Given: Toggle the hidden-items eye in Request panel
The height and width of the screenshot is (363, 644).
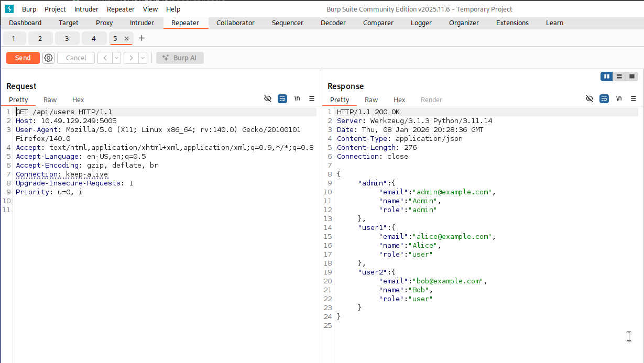Looking at the screenshot, I should click(x=268, y=98).
